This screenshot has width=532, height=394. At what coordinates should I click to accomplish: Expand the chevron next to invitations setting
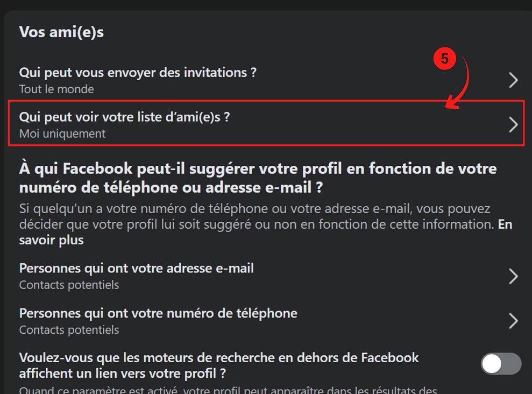pos(512,79)
